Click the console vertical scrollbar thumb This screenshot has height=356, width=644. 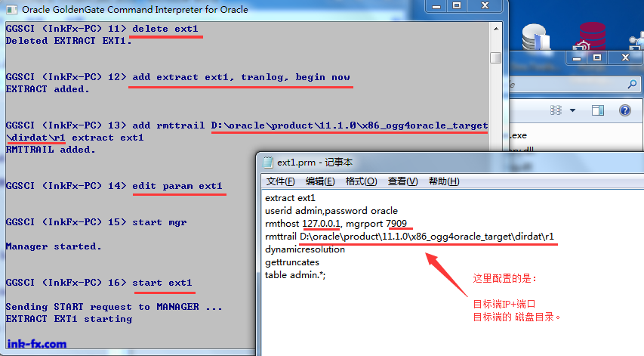[496, 57]
